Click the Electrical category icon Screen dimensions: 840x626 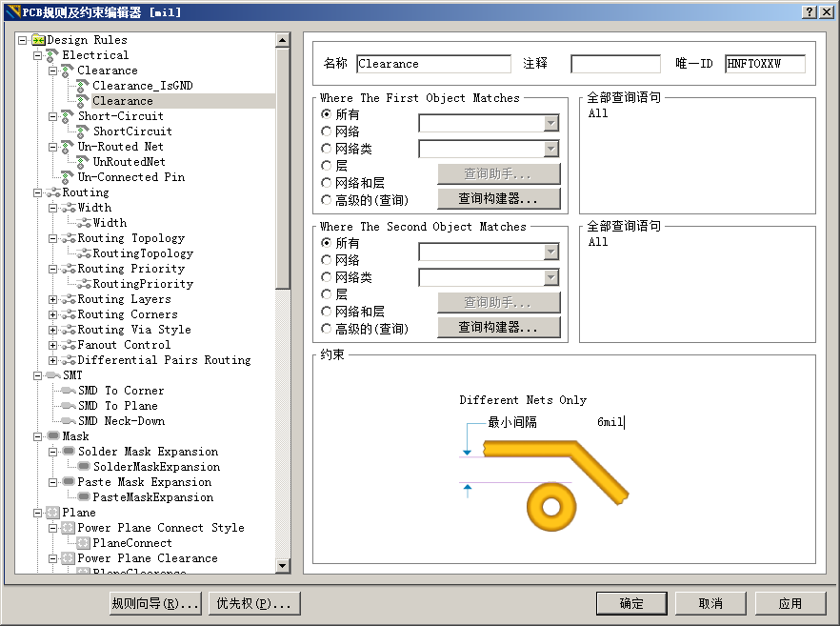coord(52,55)
